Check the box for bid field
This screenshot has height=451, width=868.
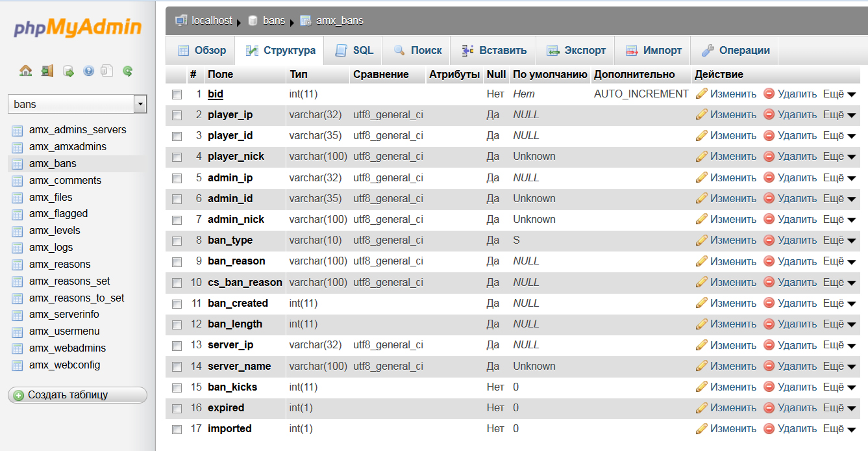pos(177,94)
